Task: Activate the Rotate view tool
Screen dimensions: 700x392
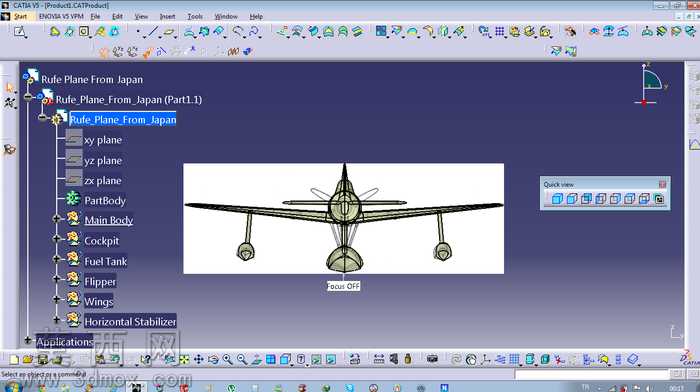Action: click(213, 359)
